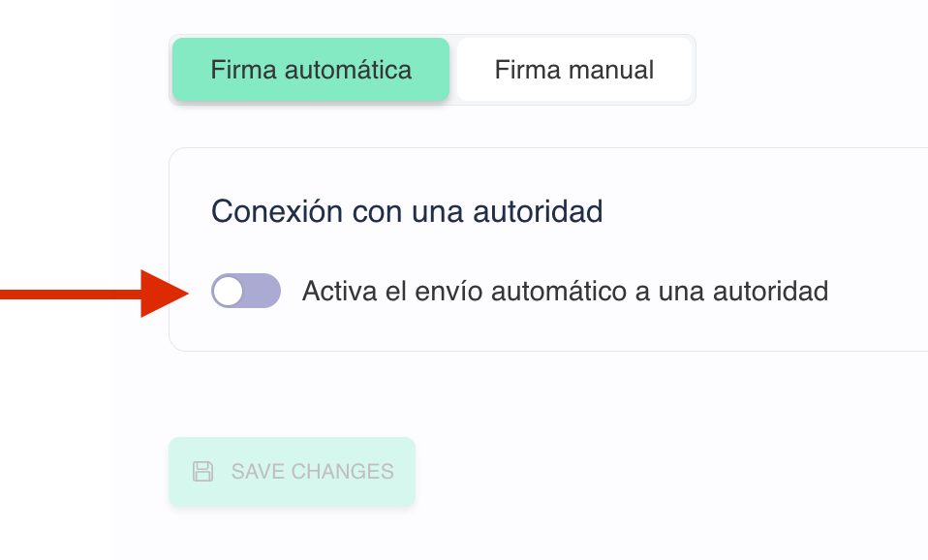Click the Activa el envío automático label
The width and height of the screenshot is (928, 560).
click(x=565, y=291)
